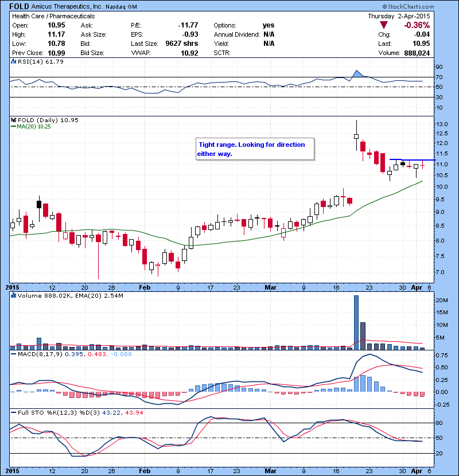Screen dimensions: 459x476
Task: Click the Options value yes
Action: pos(269,25)
